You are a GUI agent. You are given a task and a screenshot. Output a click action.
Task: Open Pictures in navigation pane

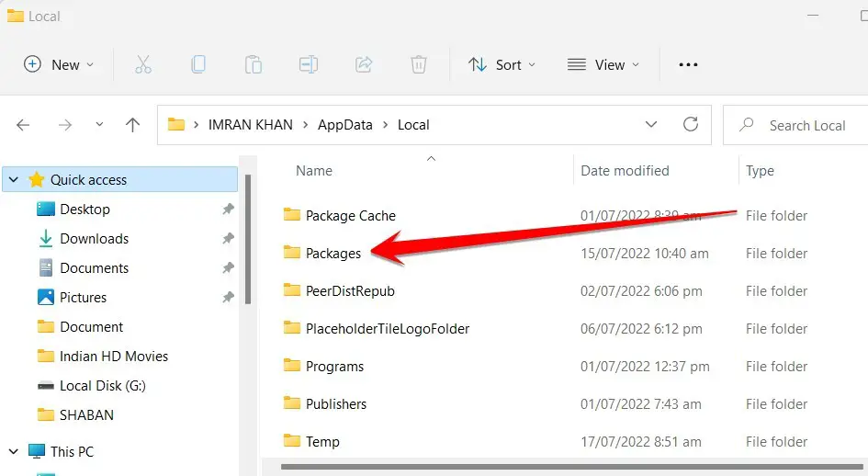pos(83,297)
